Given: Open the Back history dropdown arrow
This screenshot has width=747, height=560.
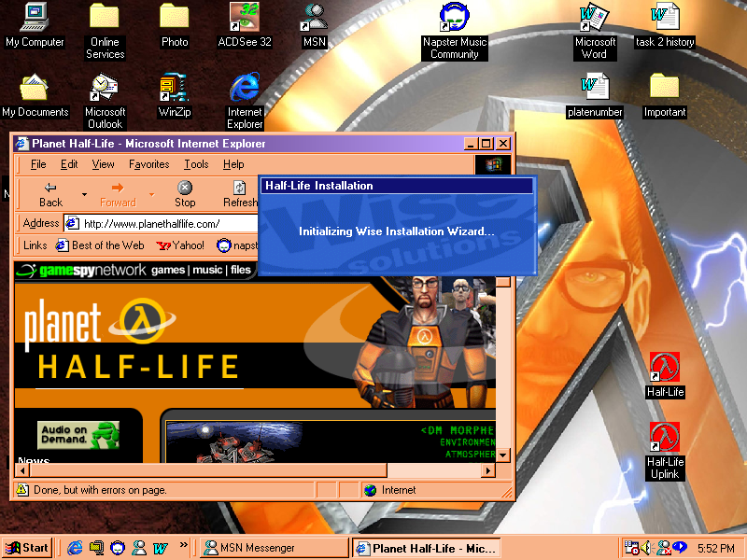Looking at the screenshot, I should point(84,195).
